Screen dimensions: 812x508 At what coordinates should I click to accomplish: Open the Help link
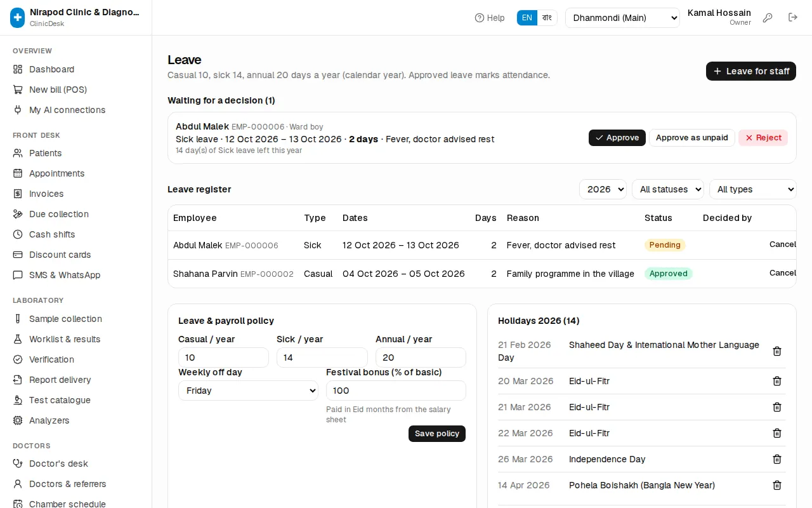490,18
